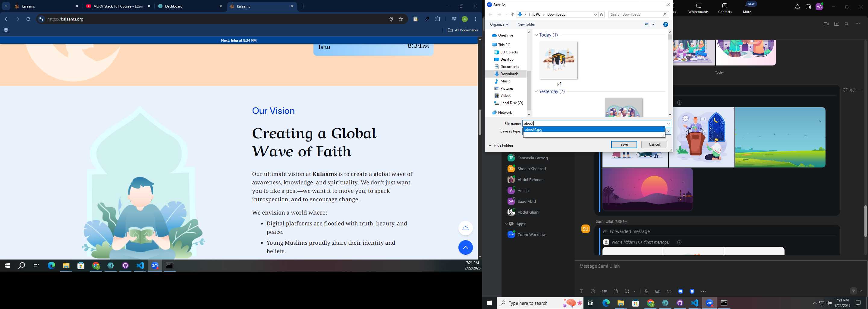This screenshot has height=309, width=868.
Task: Click the screen share icon in chat header
Action: (836, 24)
